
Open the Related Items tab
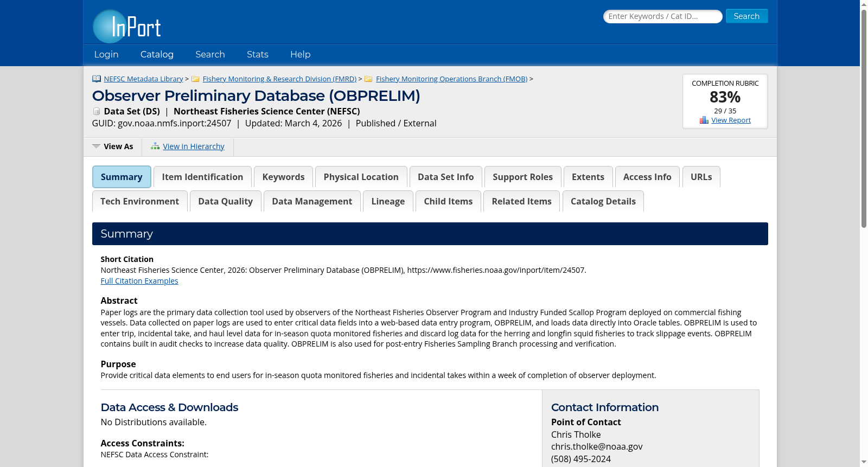coord(522,201)
